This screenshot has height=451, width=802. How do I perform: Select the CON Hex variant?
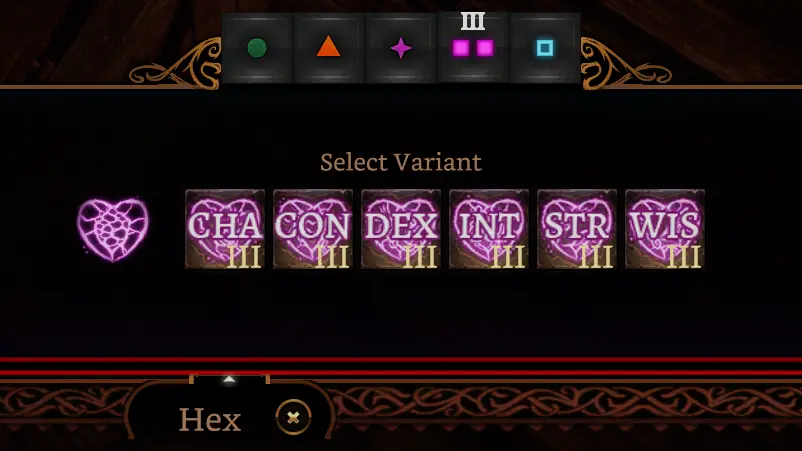click(x=313, y=229)
